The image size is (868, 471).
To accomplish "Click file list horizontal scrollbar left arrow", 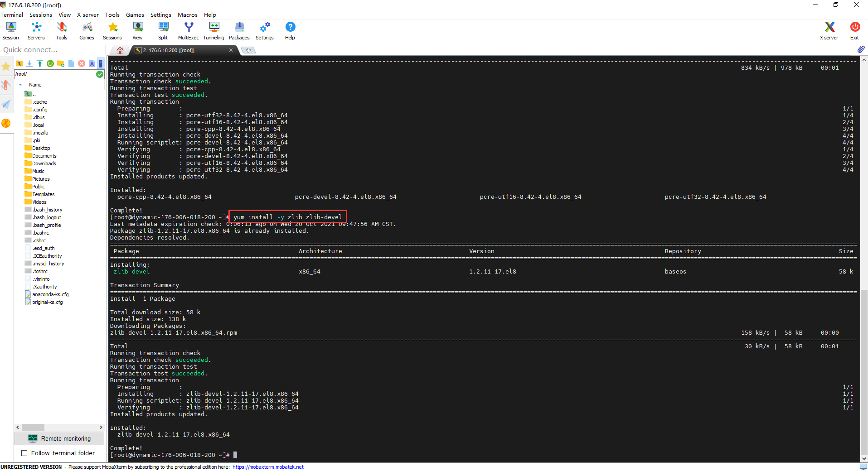I will [18, 427].
